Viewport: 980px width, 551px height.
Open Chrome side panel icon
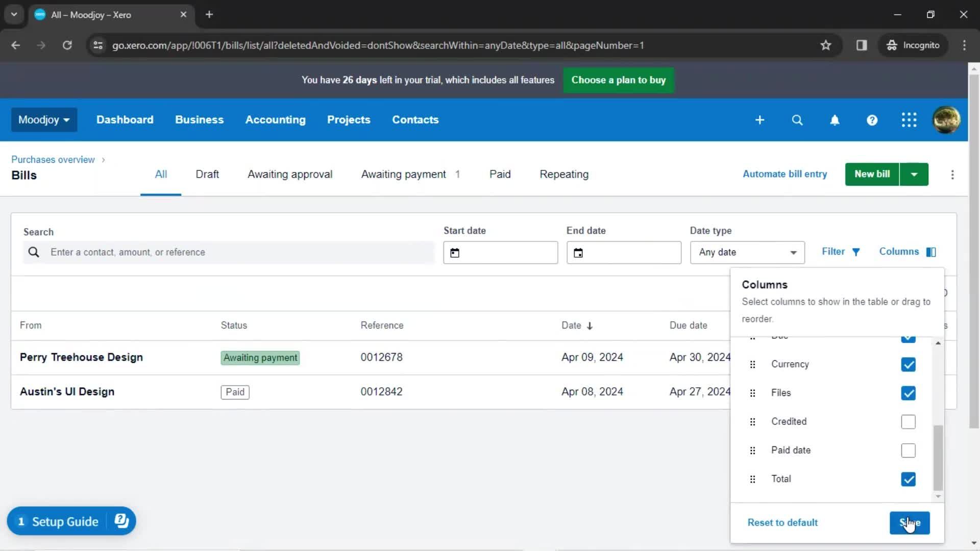tap(862, 45)
